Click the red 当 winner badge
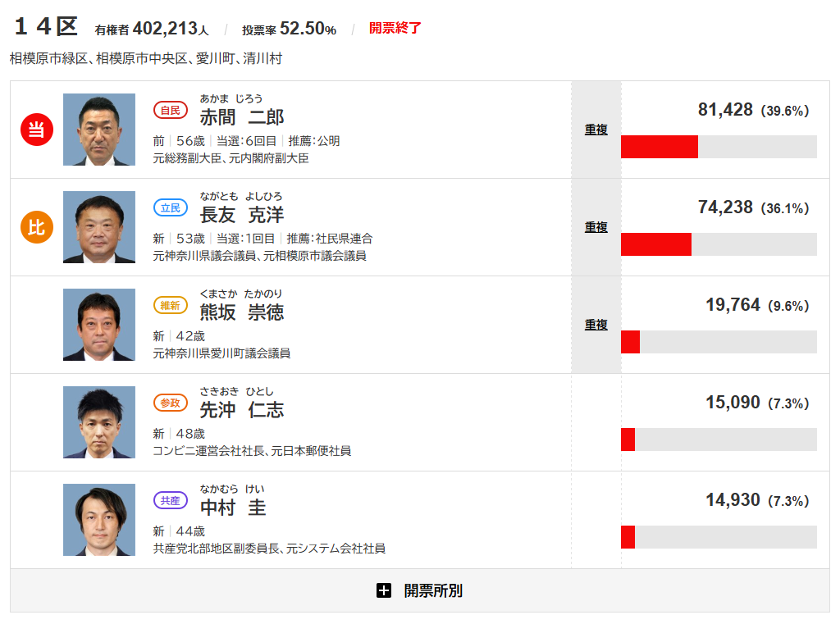The image size is (840, 624). [36, 130]
